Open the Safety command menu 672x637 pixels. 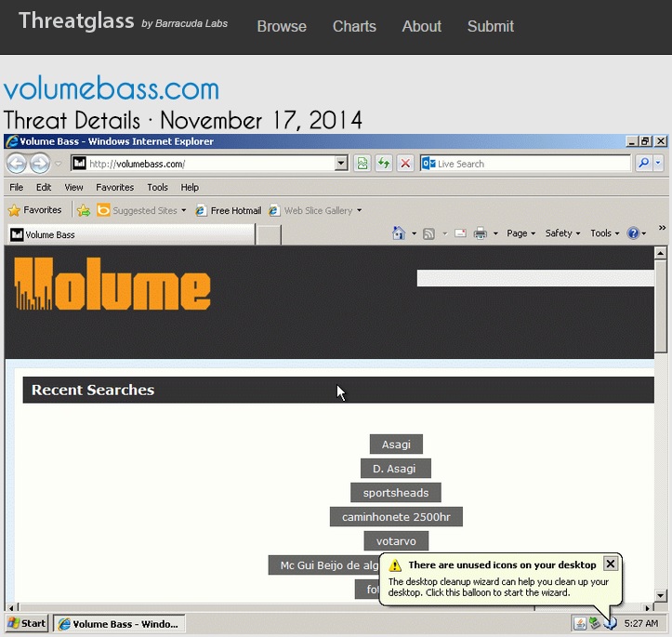pyautogui.click(x=562, y=233)
